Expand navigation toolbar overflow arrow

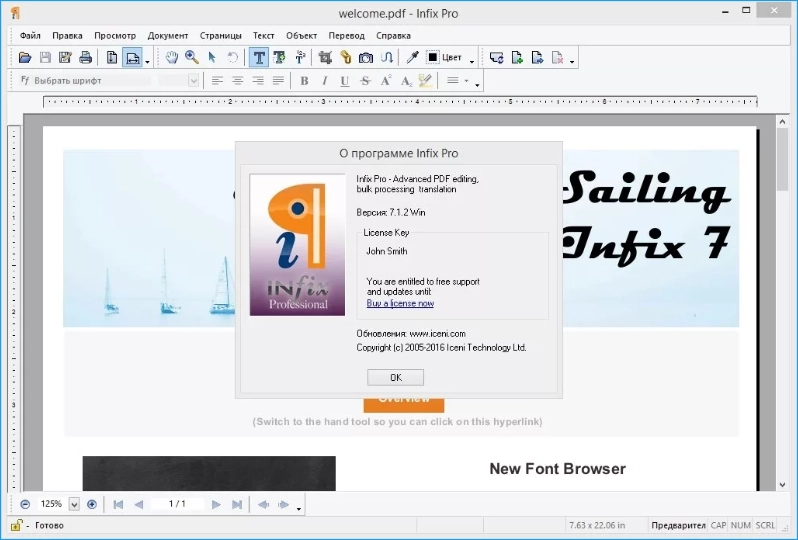click(x=299, y=508)
